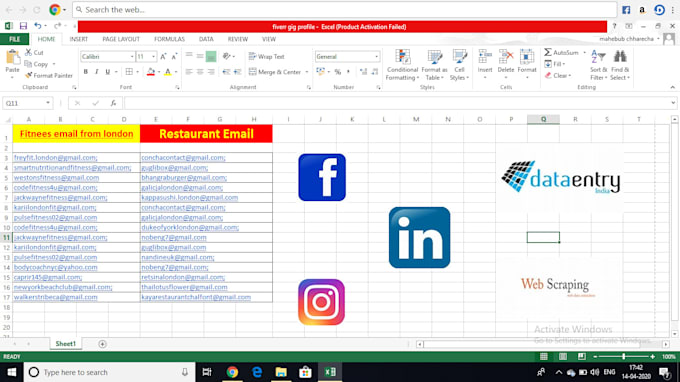Screen dimensions: 680x382
Task: Switch to the VIEW tab
Action: [269, 39]
